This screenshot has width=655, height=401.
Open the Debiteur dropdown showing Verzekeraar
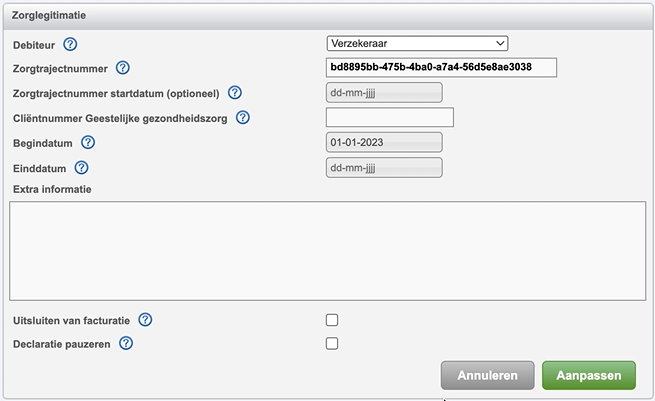pyautogui.click(x=417, y=43)
